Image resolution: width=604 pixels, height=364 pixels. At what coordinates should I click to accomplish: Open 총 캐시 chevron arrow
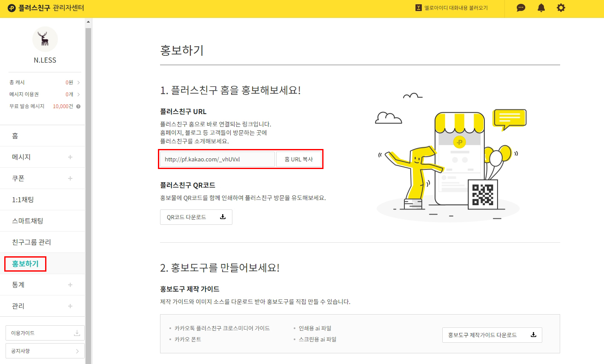[79, 83]
